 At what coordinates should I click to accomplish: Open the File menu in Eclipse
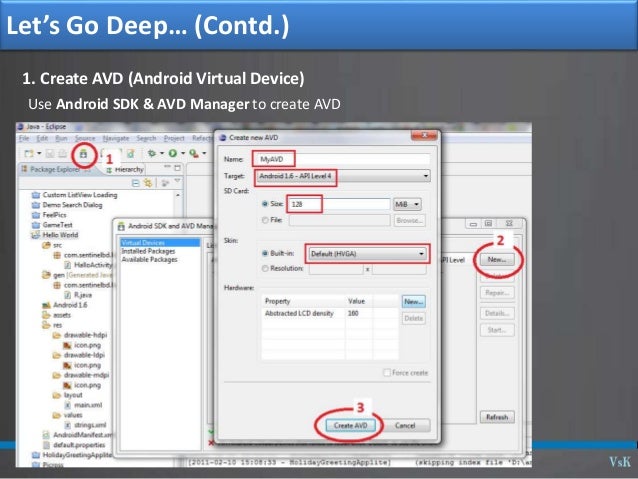pos(24,138)
